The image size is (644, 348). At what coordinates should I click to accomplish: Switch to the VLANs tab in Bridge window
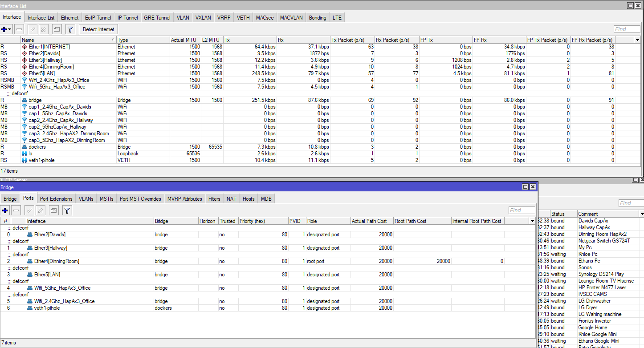point(86,199)
